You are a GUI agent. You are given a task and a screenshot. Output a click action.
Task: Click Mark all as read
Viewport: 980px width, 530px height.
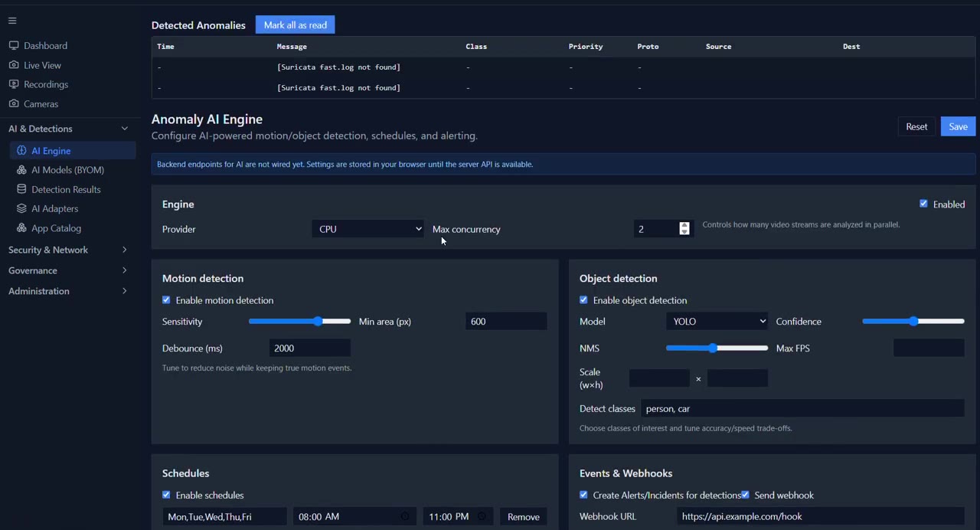point(295,25)
